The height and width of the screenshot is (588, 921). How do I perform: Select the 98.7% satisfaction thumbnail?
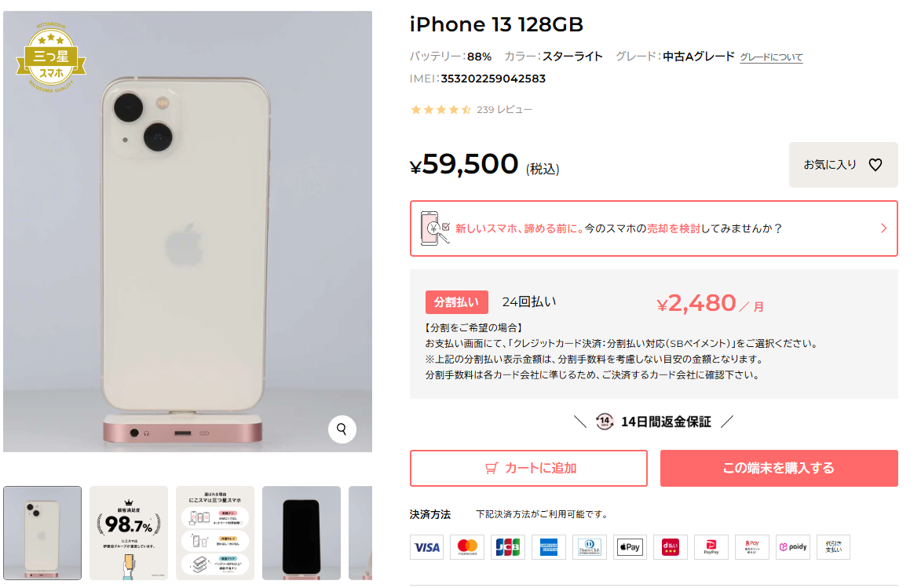129,533
